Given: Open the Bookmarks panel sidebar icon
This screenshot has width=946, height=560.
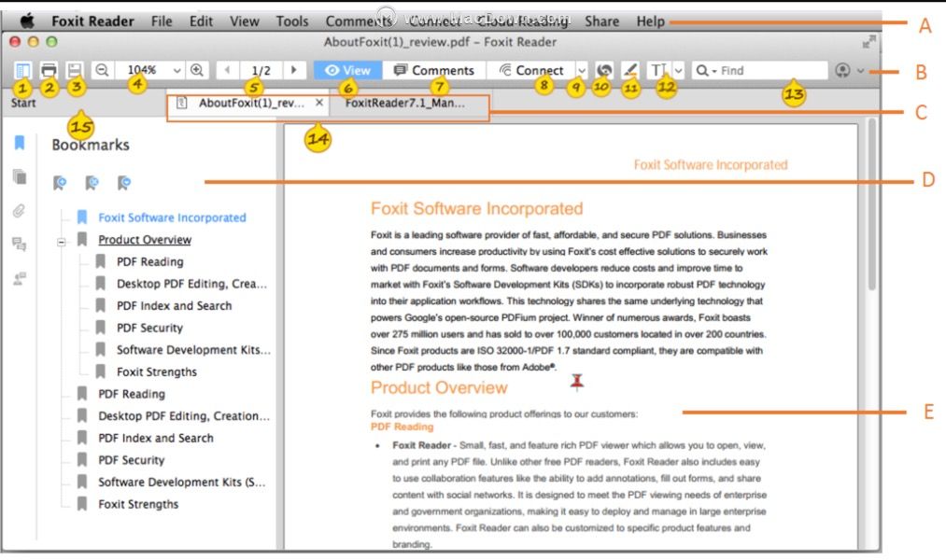Looking at the screenshot, I should click(x=20, y=142).
